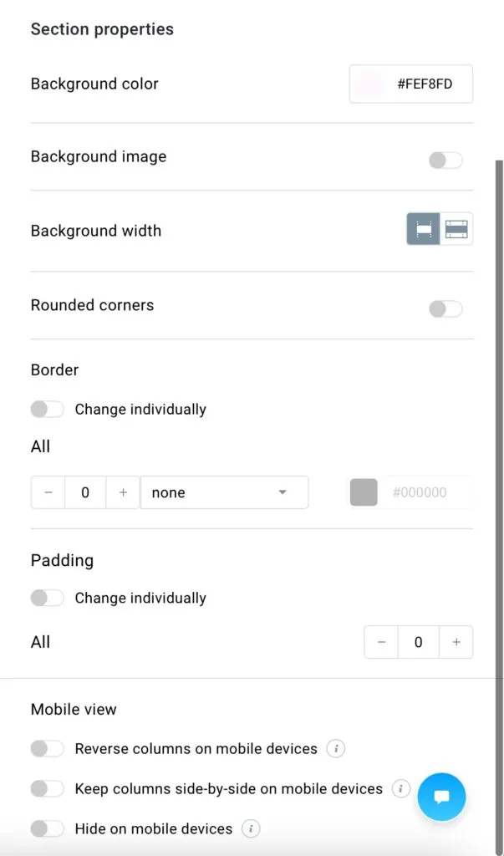Enable the Background image toggle
The height and width of the screenshot is (856, 504).
point(445,160)
